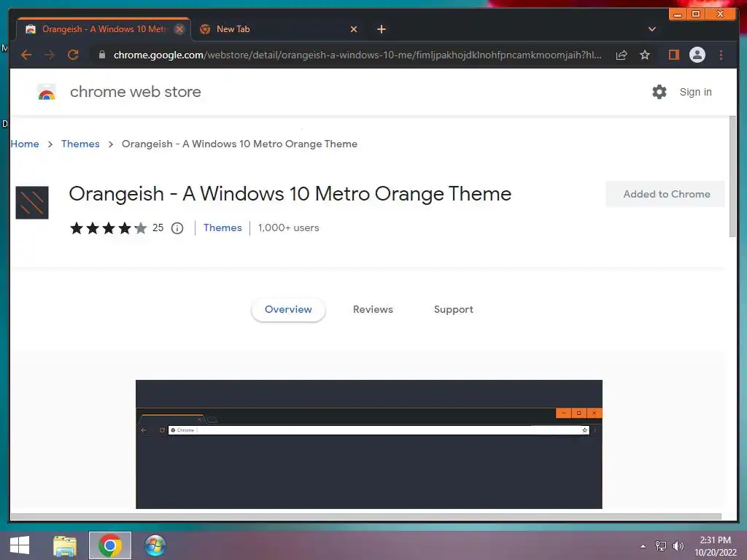Click the star rating of the theme
Viewport: 747px width, 560px height.
pyautogui.click(x=109, y=228)
